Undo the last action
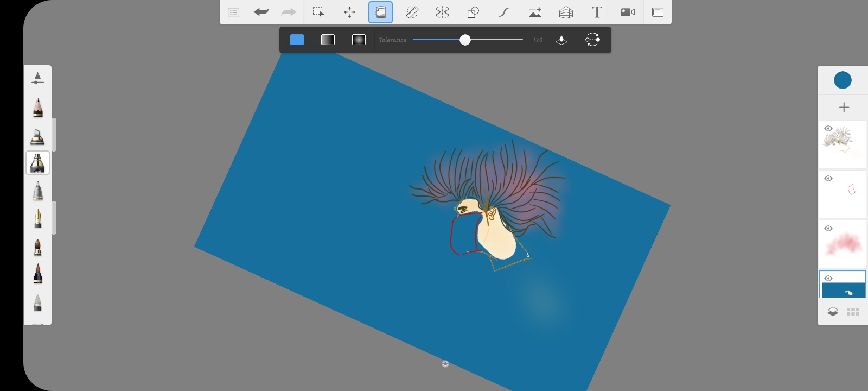The width and height of the screenshot is (868, 391). click(261, 12)
